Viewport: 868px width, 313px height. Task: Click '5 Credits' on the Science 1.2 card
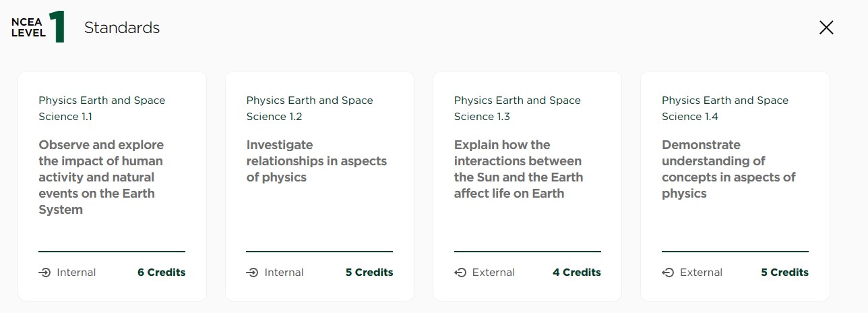tap(369, 273)
